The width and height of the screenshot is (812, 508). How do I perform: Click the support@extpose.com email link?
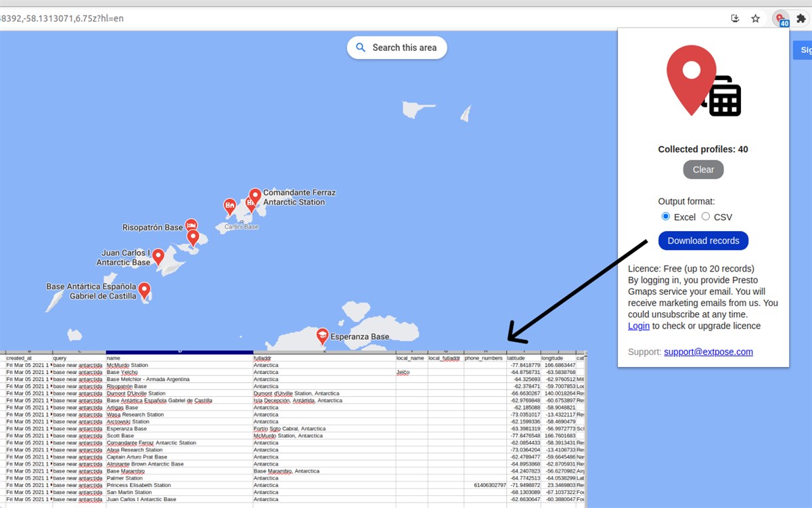[708, 352]
